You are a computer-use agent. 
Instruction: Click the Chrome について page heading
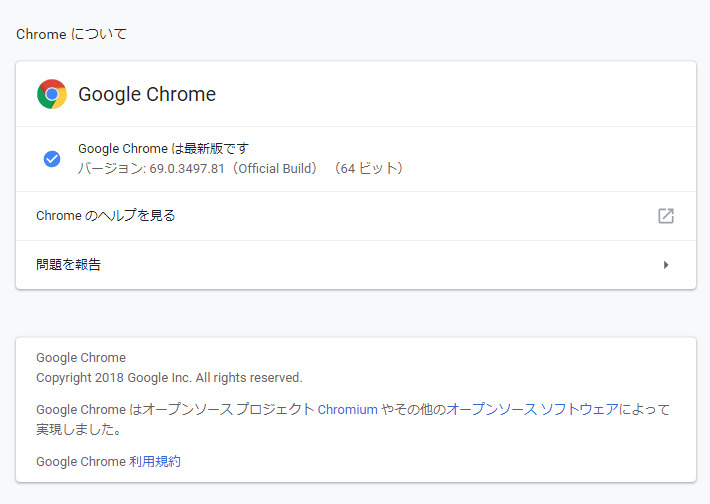point(72,34)
